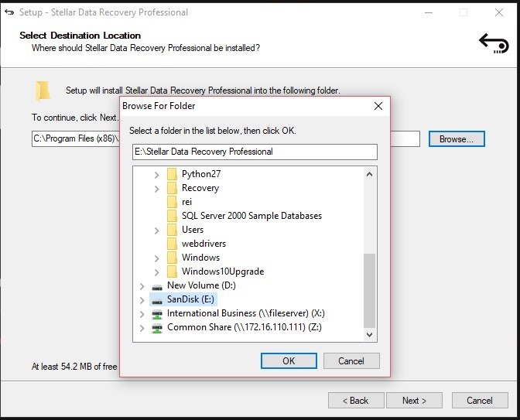Viewport: 520px width, 420px height.
Task: Click the install path field in Setup
Action: (x=226, y=139)
